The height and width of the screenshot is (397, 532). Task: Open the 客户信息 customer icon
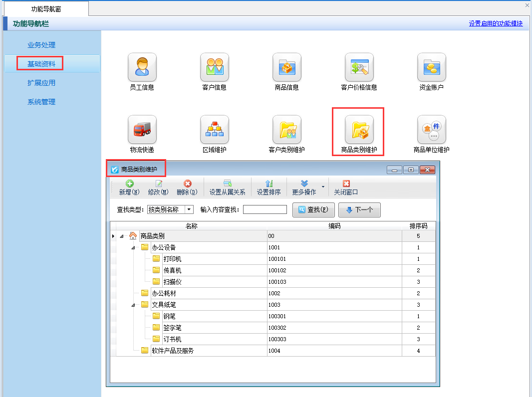pyautogui.click(x=215, y=67)
